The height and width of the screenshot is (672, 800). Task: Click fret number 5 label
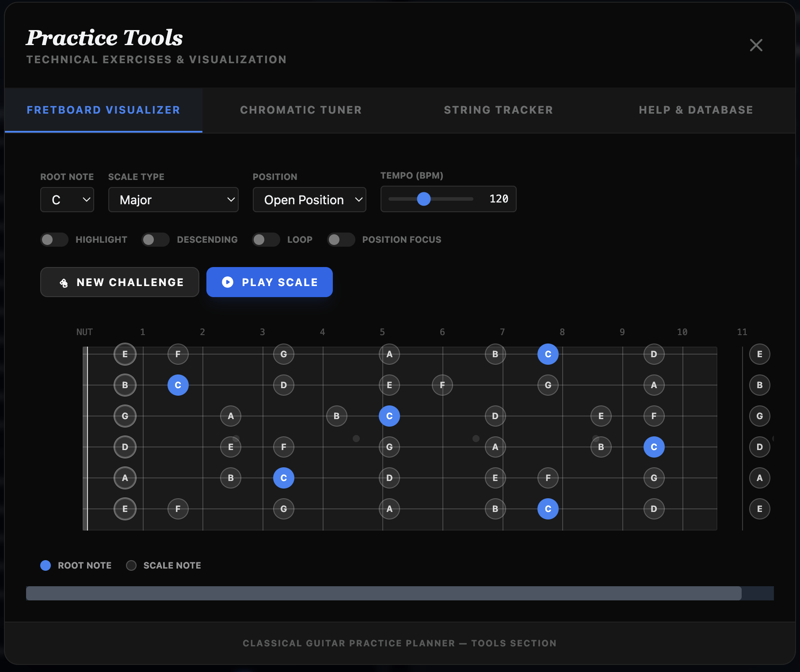(x=382, y=332)
